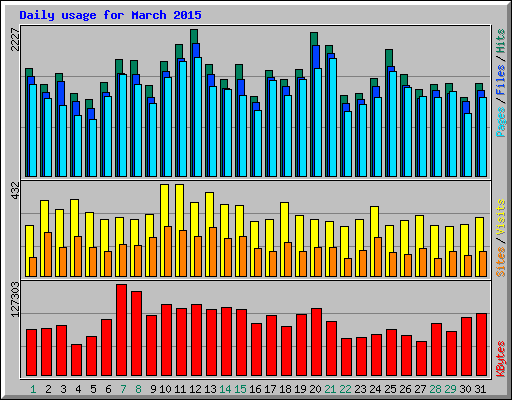
Task: Click the 127303 axis maximum label
Action: pos(15,299)
